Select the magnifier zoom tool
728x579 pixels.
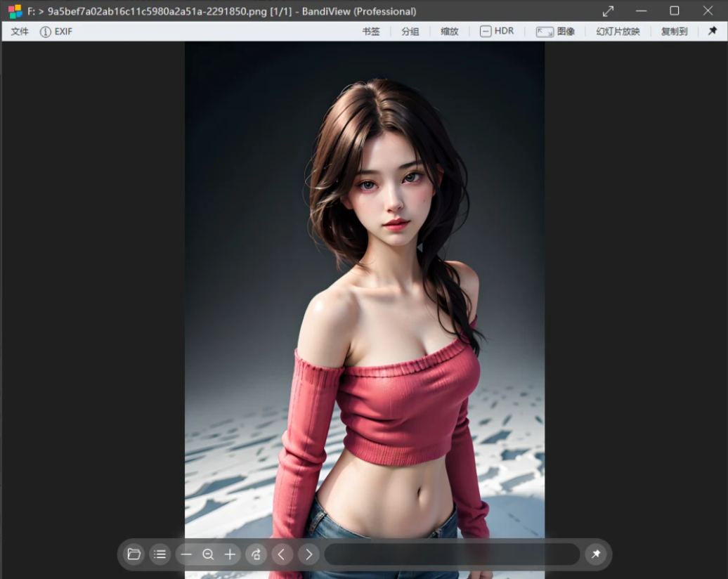[x=208, y=554]
